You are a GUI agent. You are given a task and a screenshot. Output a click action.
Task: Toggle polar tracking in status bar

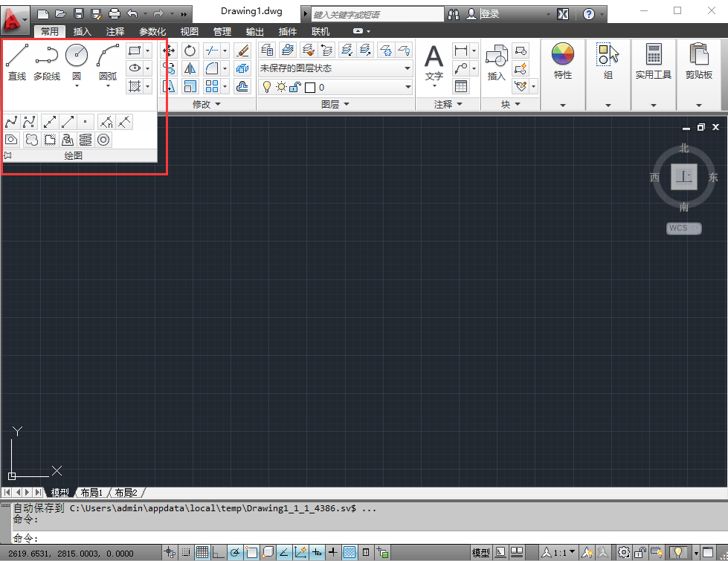235,552
